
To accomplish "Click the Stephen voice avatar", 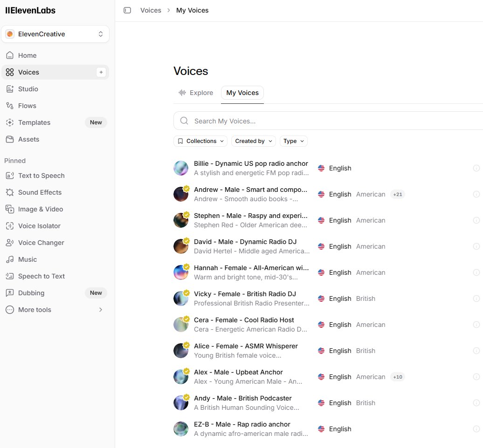I will pyautogui.click(x=181, y=220).
